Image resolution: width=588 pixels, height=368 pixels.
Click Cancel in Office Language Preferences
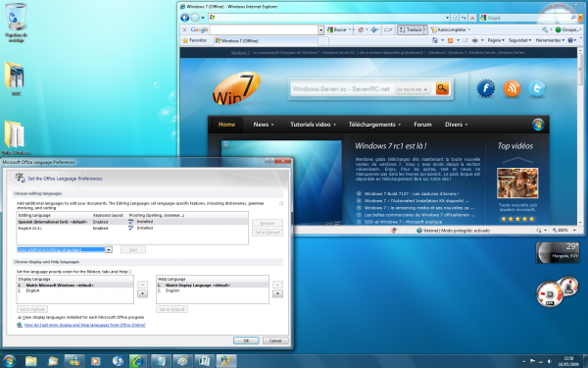click(x=275, y=341)
